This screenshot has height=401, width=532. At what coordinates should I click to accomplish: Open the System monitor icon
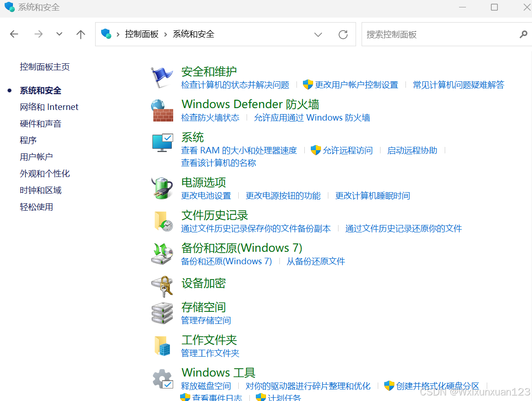pyautogui.click(x=163, y=143)
